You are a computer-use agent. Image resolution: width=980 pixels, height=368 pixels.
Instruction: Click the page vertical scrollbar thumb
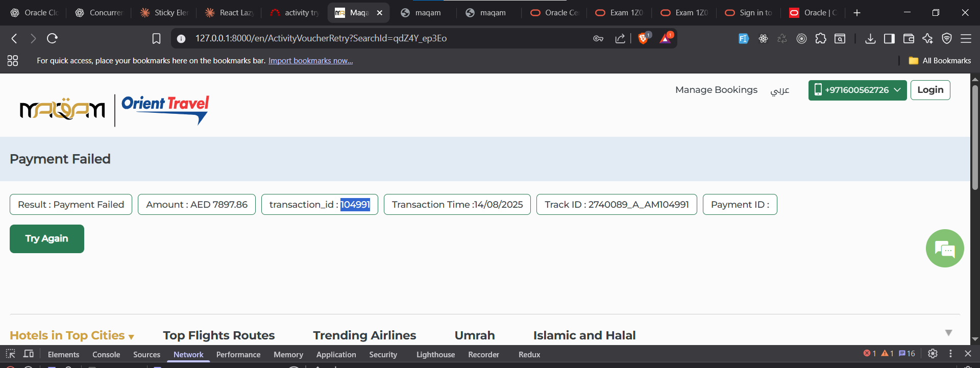[975, 138]
